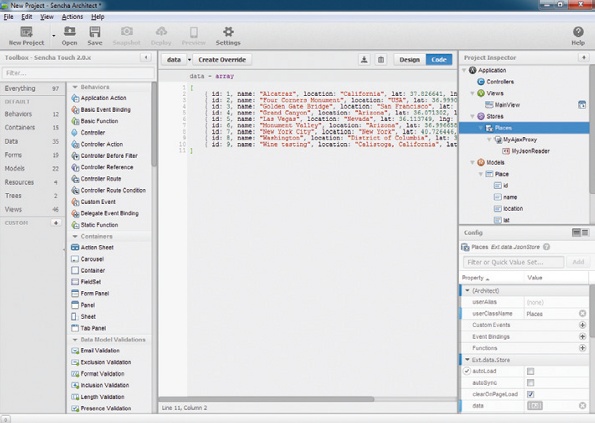
Task: Toggle the Config panel view mode button
Action: (x=580, y=233)
